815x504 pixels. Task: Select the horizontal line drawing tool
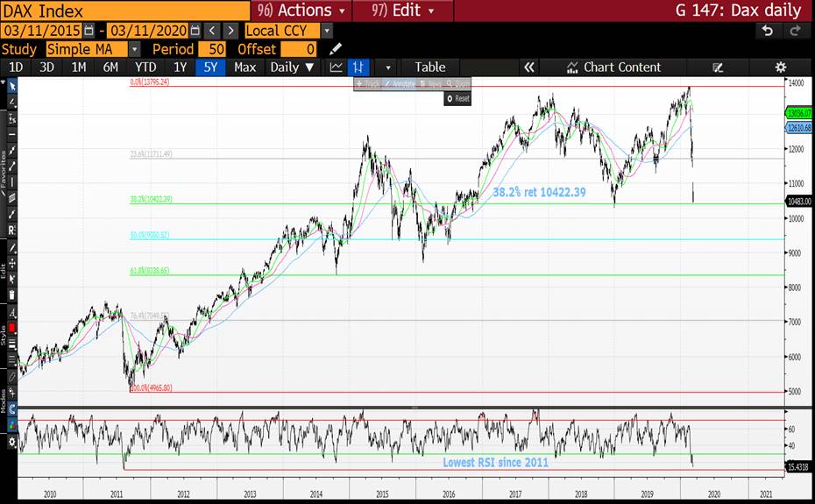pos(12,135)
